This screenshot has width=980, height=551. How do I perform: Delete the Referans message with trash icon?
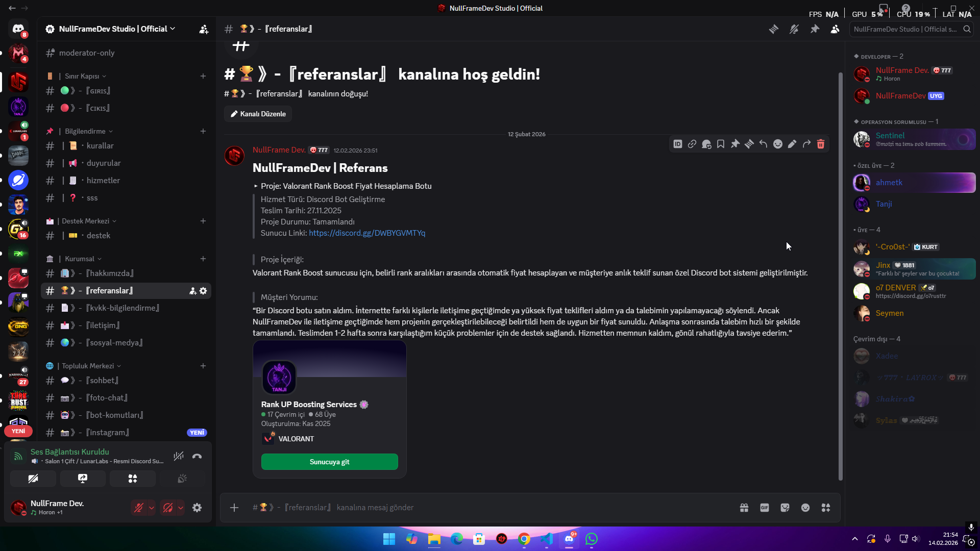coord(821,144)
